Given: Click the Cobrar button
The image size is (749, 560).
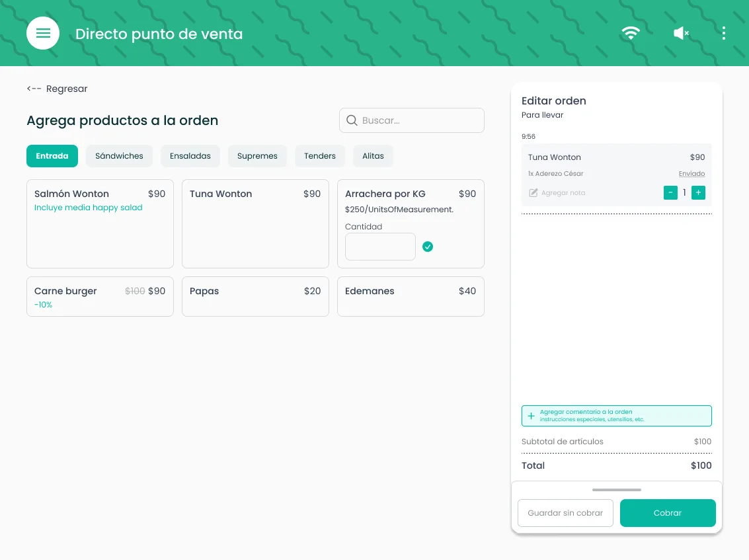Looking at the screenshot, I should pos(667,512).
